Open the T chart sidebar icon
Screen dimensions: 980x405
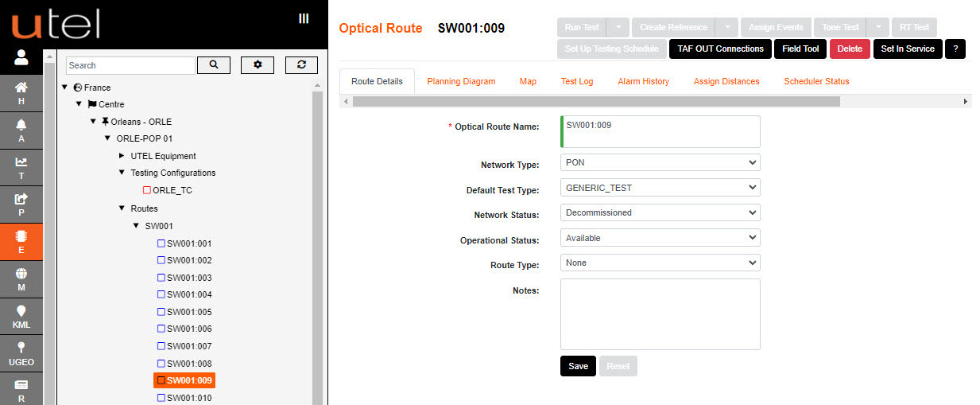point(21,168)
